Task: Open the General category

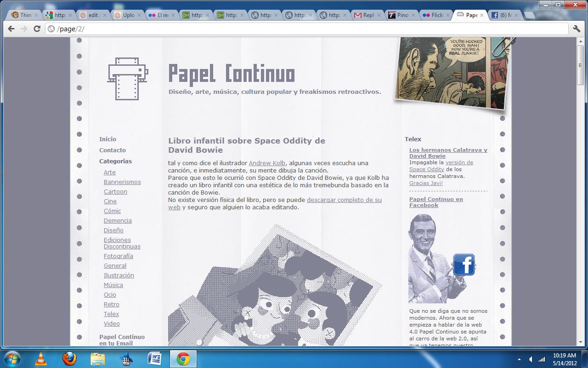Action: pos(115,265)
